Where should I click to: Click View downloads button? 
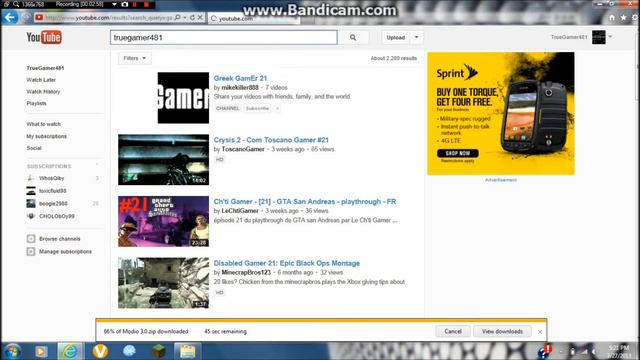[x=502, y=331]
